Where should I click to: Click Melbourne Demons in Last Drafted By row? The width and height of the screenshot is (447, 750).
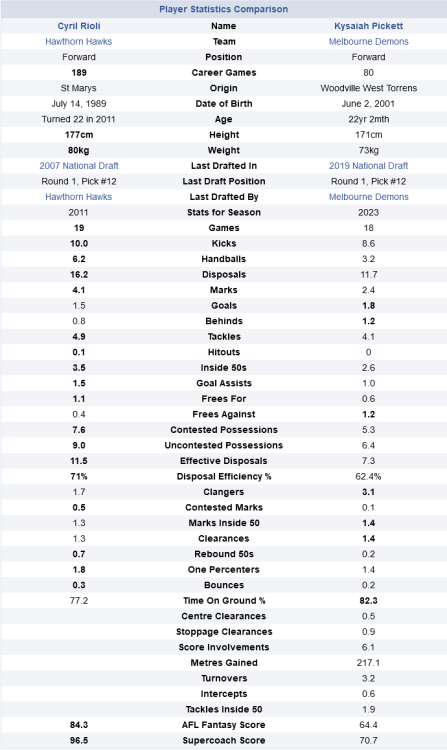pyautogui.click(x=369, y=197)
